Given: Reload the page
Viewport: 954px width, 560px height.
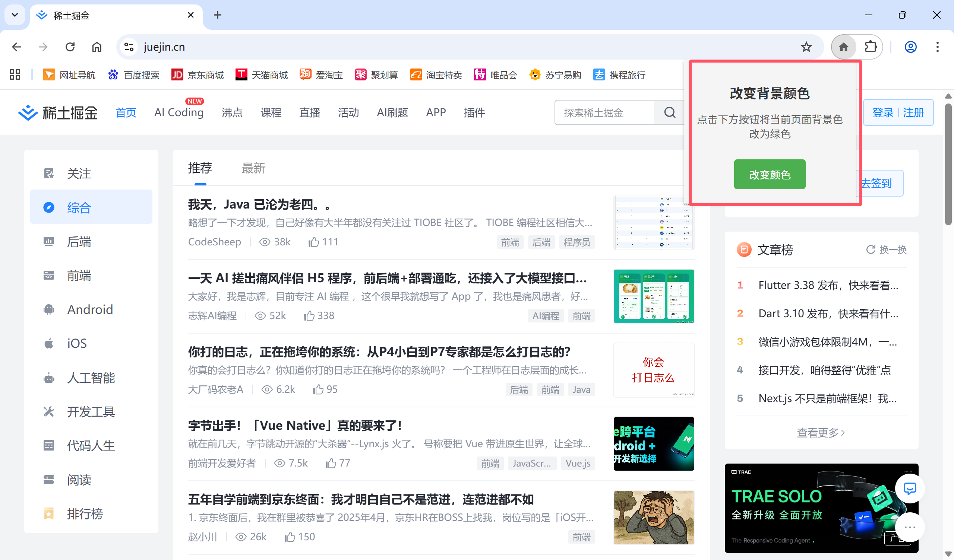Looking at the screenshot, I should pyautogui.click(x=70, y=47).
